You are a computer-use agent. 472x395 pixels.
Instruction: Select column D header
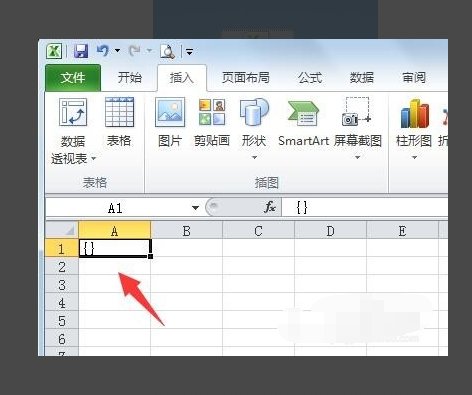[x=330, y=230]
